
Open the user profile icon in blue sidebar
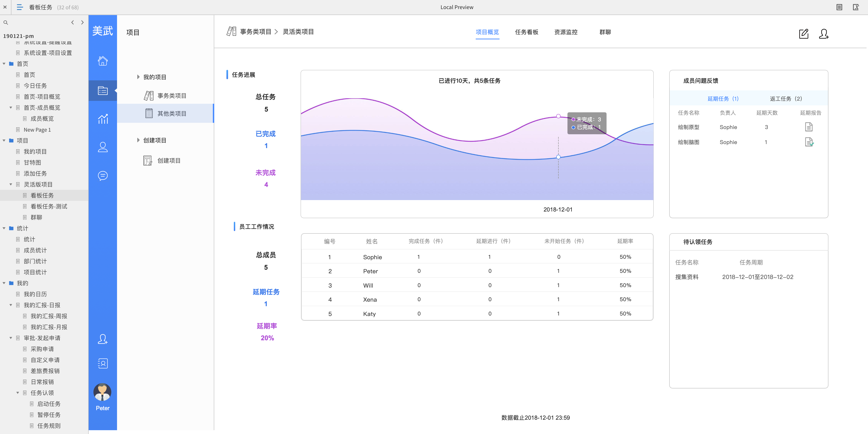click(103, 147)
